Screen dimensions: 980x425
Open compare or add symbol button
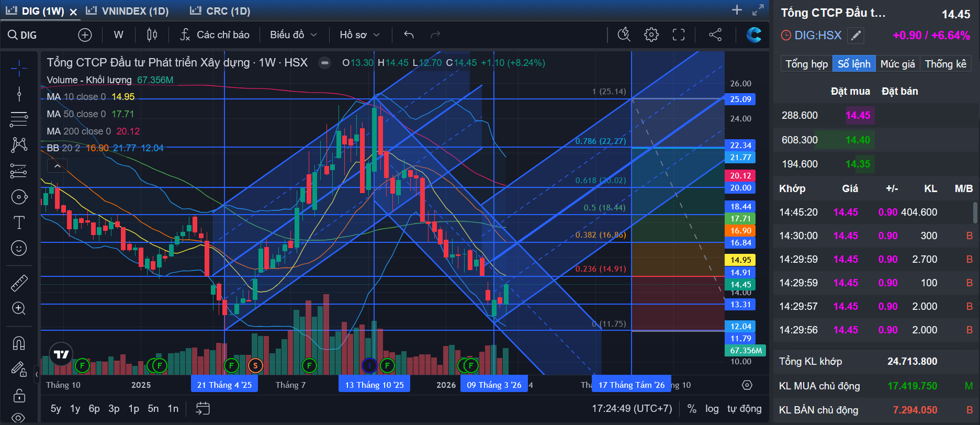(85, 35)
